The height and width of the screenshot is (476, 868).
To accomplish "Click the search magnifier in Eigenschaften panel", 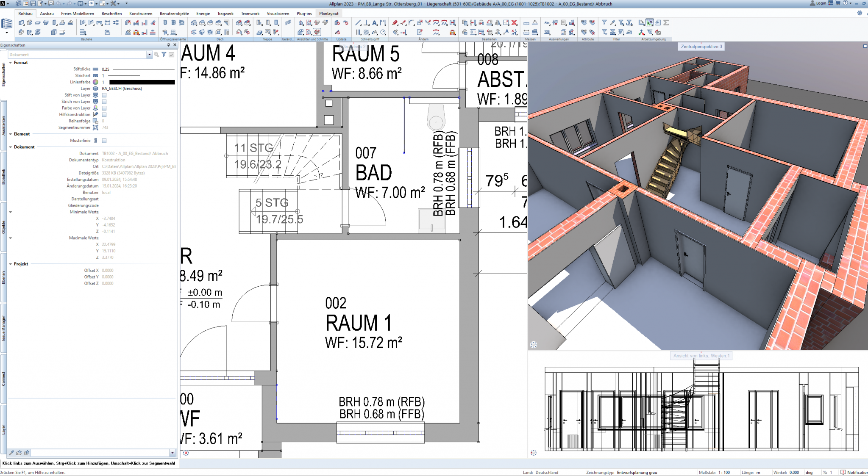I will coord(156,55).
